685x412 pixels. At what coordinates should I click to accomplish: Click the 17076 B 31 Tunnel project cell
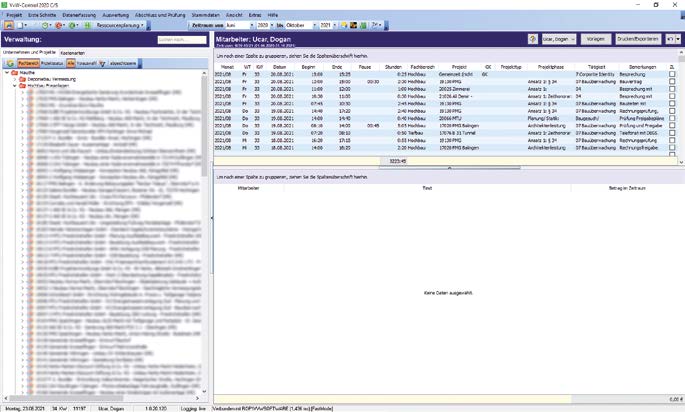pyautogui.click(x=457, y=133)
